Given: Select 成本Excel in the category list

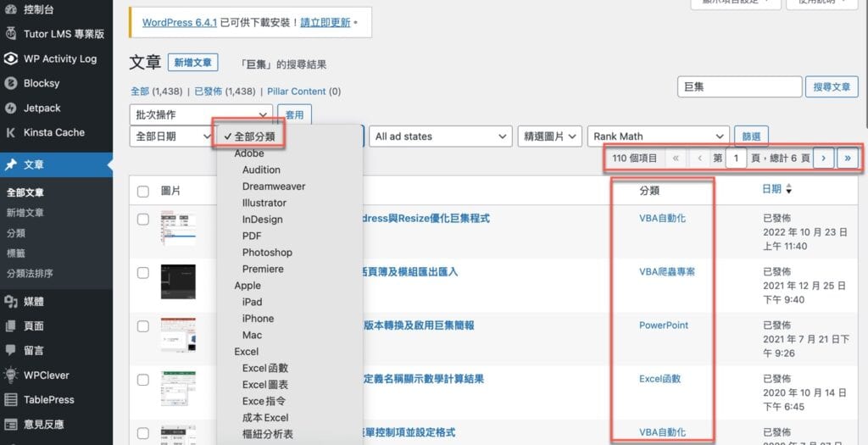Looking at the screenshot, I should (x=265, y=417).
